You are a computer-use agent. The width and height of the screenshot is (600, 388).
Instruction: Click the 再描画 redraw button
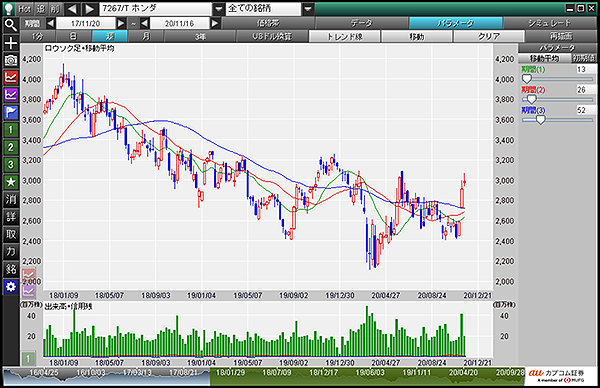561,37
